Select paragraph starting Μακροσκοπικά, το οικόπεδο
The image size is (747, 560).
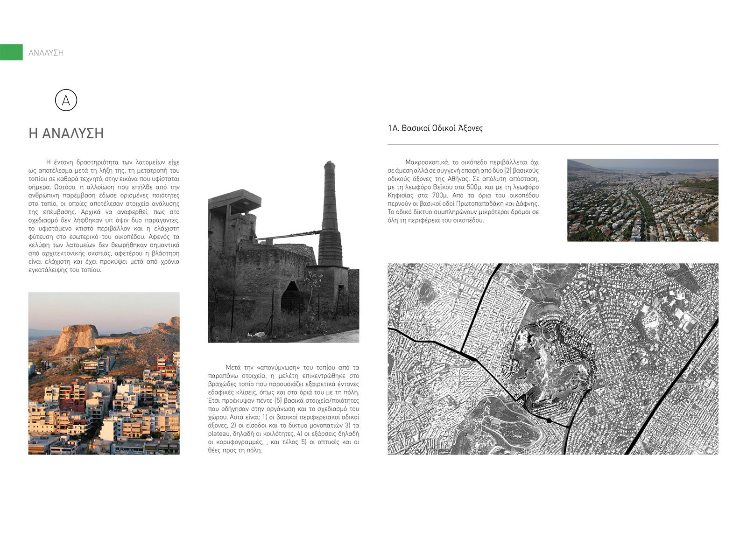463,191
